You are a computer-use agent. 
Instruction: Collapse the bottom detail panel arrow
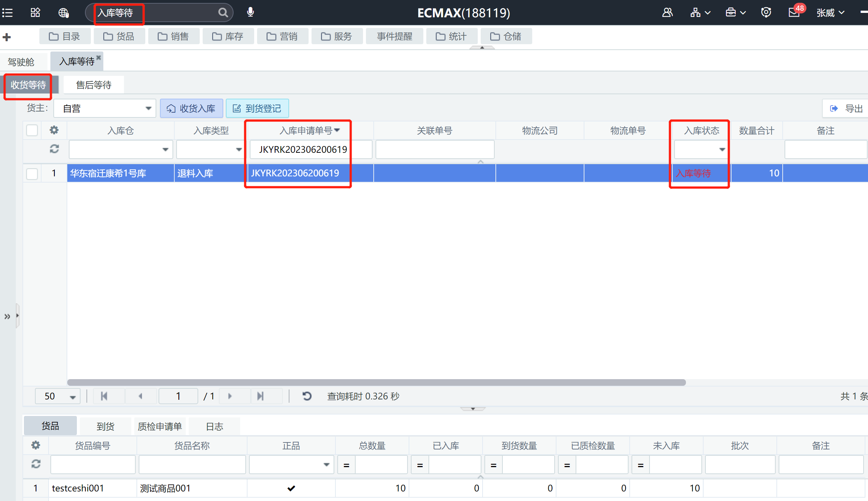pyautogui.click(x=473, y=409)
